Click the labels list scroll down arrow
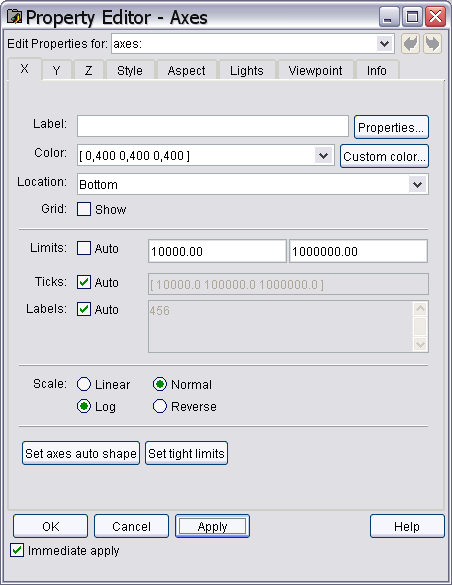 [x=420, y=344]
